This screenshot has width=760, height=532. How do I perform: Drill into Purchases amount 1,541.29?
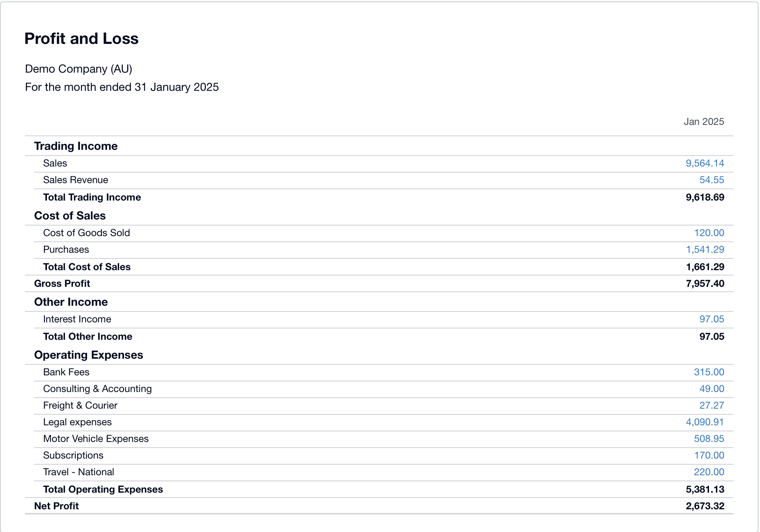705,249
